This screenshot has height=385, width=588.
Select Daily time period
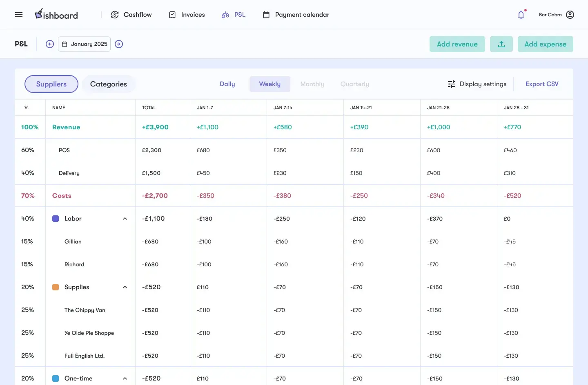coord(227,84)
